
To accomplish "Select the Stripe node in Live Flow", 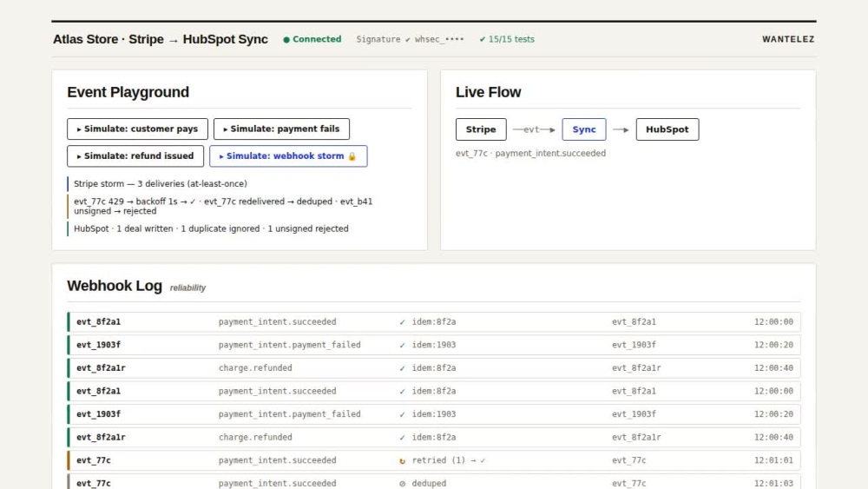I will (481, 129).
